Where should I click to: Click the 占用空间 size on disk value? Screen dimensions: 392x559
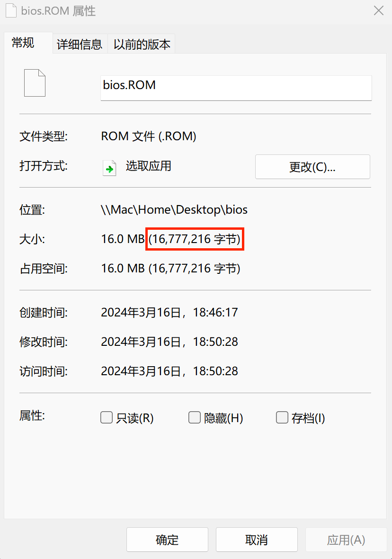pyautogui.click(x=171, y=269)
